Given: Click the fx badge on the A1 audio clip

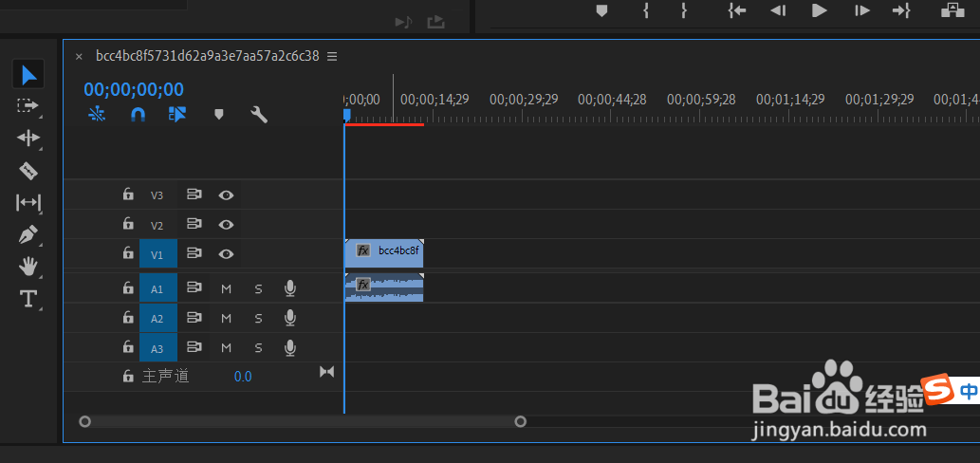Looking at the screenshot, I should tap(363, 285).
